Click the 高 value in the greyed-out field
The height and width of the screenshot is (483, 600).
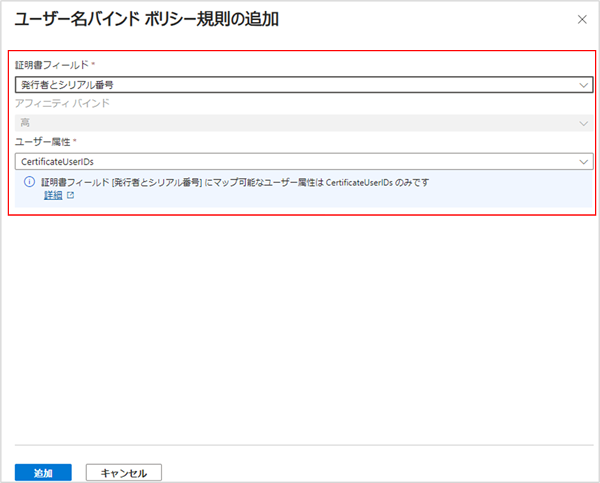tap(25, 123)
